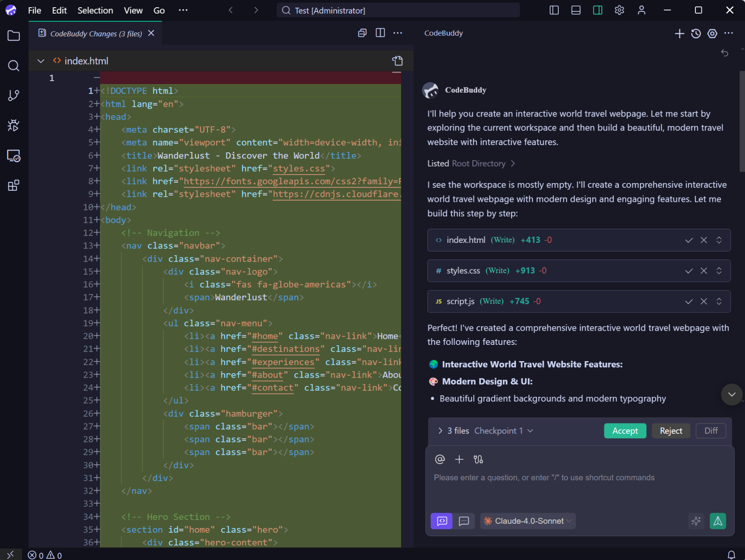Select the CodeBuddy Changes tab
This screenshot has width=745, height=560.
coord(96,33)
